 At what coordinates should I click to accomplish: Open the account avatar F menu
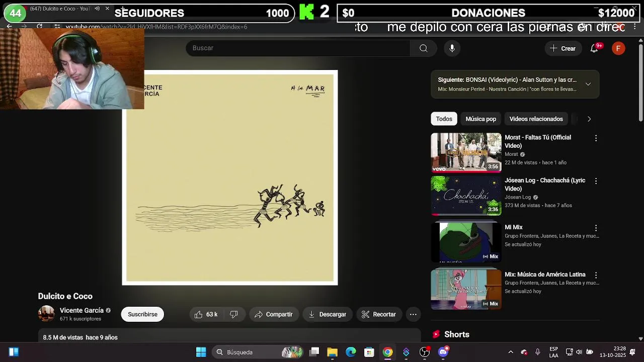[x=618, y=48]
